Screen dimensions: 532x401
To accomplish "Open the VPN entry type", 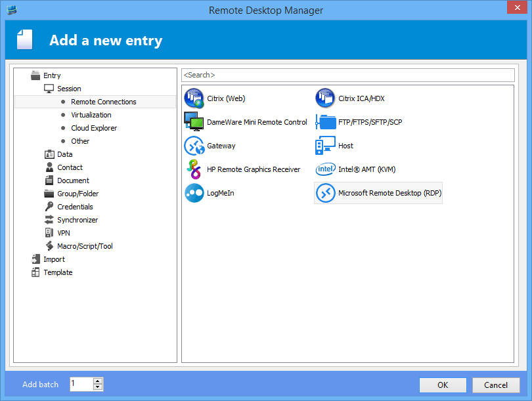I will click(x=64, y=233).
